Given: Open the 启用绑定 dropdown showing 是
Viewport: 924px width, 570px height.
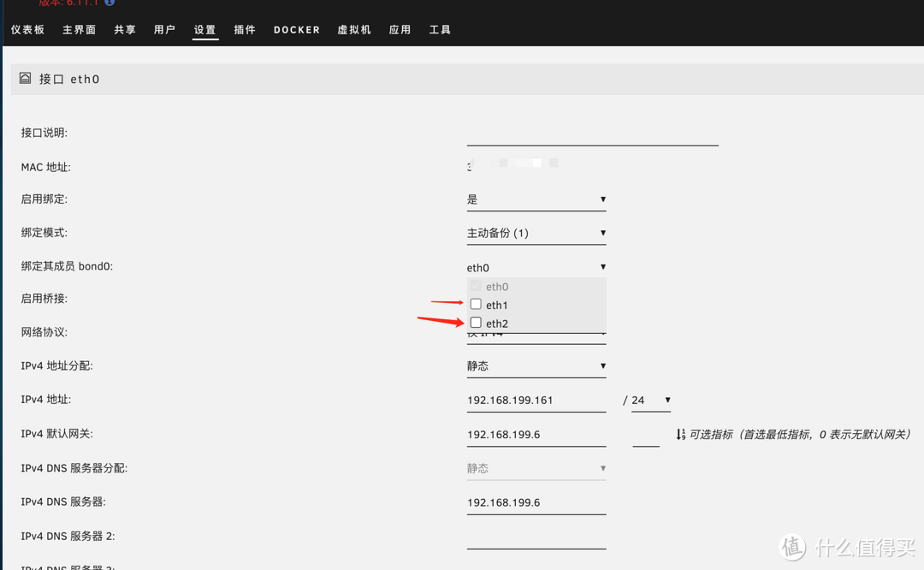Looking at the screenshot, I should 536,199.
